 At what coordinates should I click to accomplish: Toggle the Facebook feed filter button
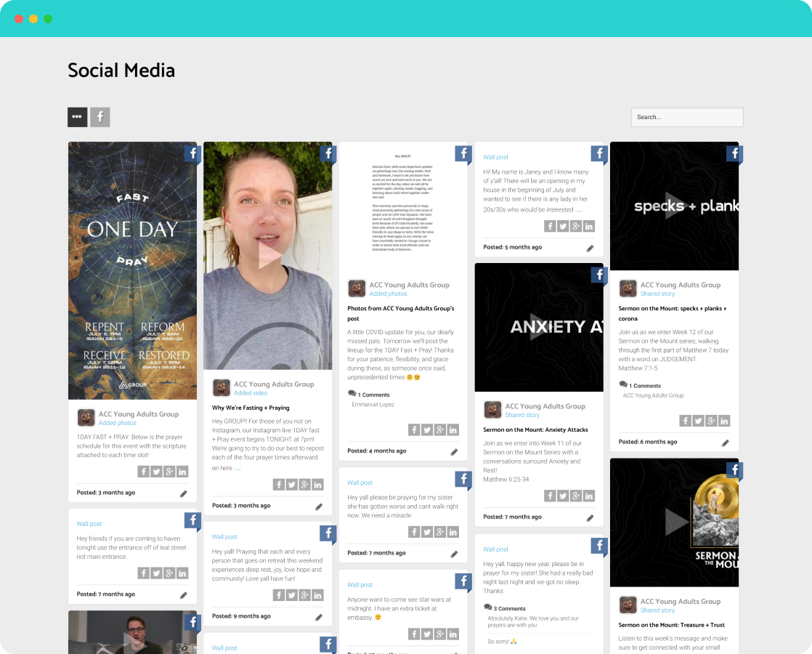(x=100, y=117)
